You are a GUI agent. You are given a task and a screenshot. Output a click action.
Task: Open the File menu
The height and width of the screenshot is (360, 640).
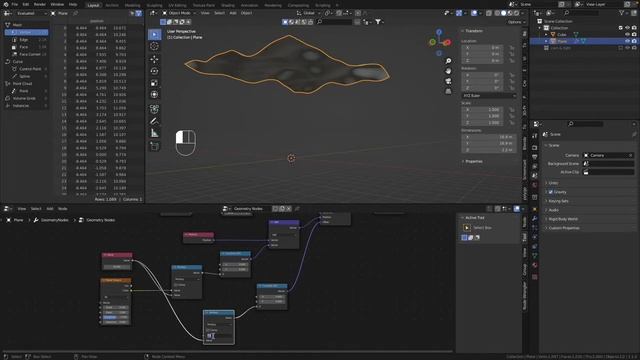(x=15, y=4)
